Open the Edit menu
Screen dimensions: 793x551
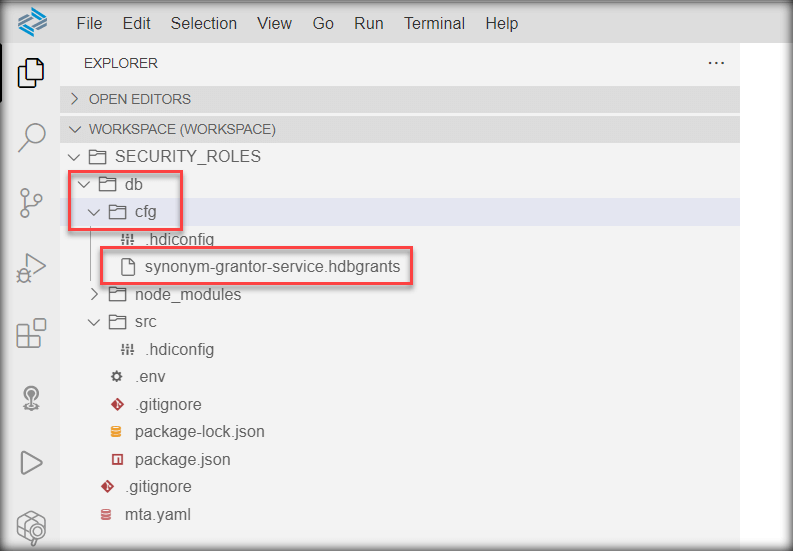click(x=137, y=23)
